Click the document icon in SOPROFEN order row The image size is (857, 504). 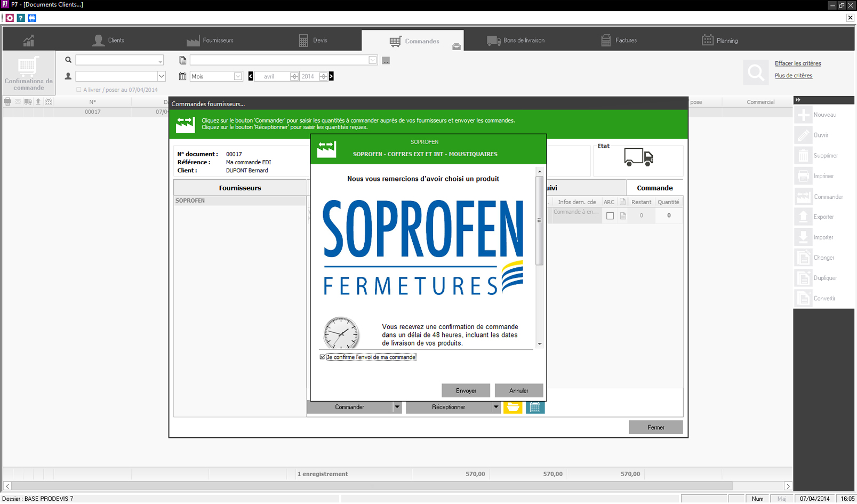[x=623, y=216]
